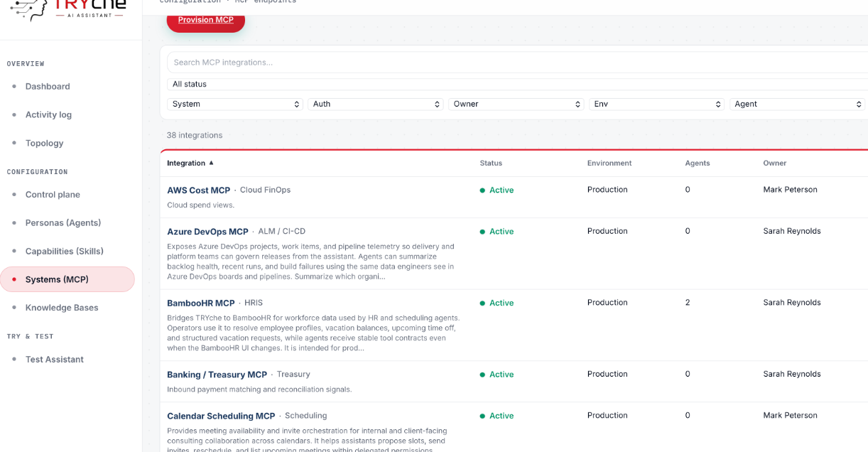Image resolution: width=868 pixels, height=452 pixels.
Task: Click the TRYche AI Assistant logo
Action: (70, 10)
